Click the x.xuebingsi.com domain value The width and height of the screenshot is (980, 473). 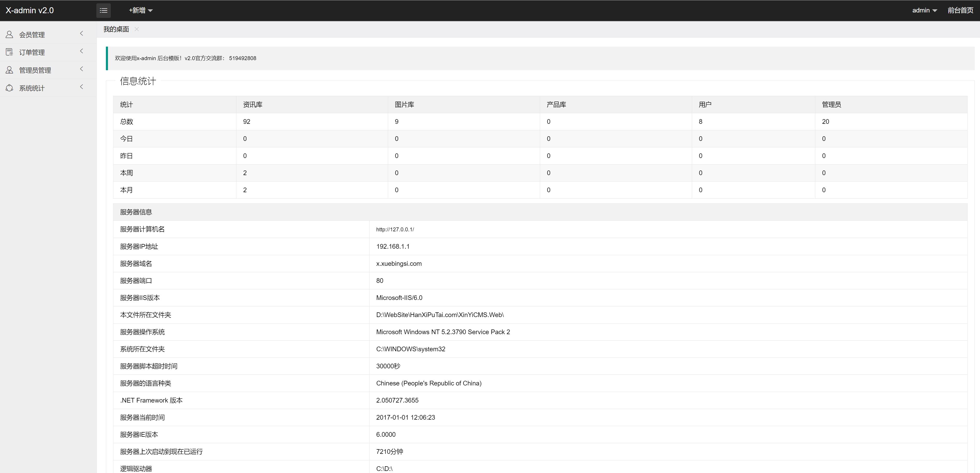pos(399,263)
